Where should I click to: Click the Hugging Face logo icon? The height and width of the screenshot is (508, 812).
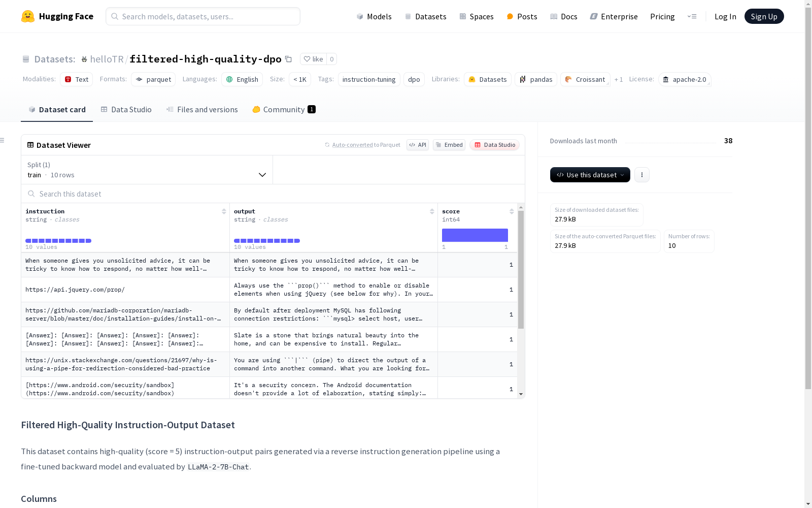pyautogui.click(x=28, y=16)
